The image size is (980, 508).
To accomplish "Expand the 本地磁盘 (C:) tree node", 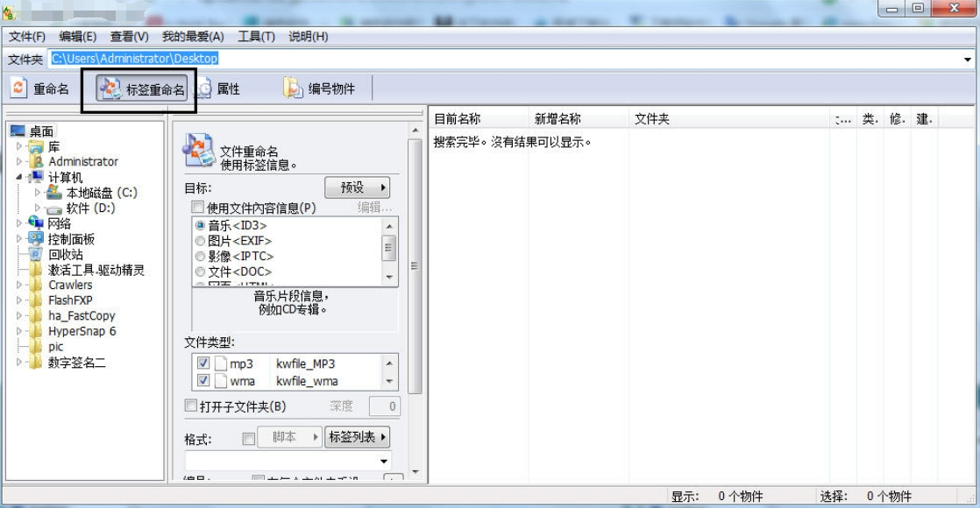I will [38, 192].
